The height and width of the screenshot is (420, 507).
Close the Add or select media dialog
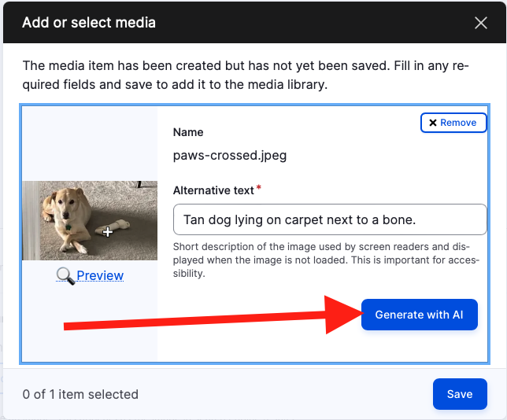(481, 23)
